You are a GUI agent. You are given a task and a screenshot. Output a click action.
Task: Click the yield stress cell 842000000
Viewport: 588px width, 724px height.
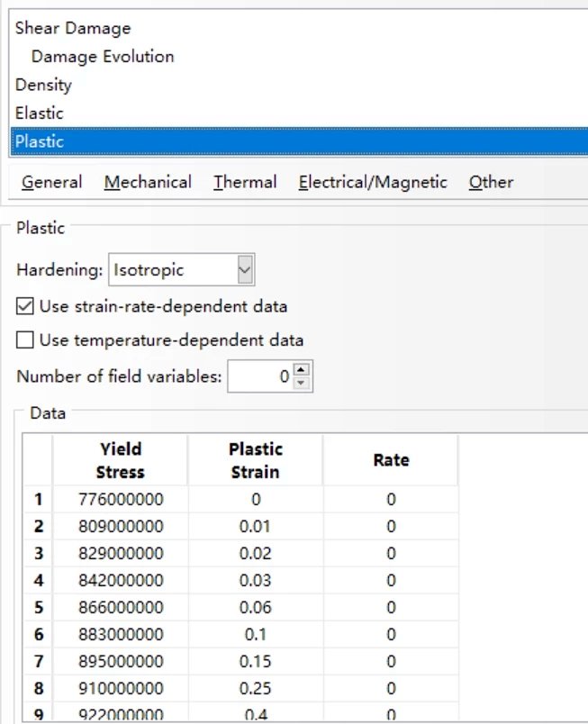coord(121,581)
